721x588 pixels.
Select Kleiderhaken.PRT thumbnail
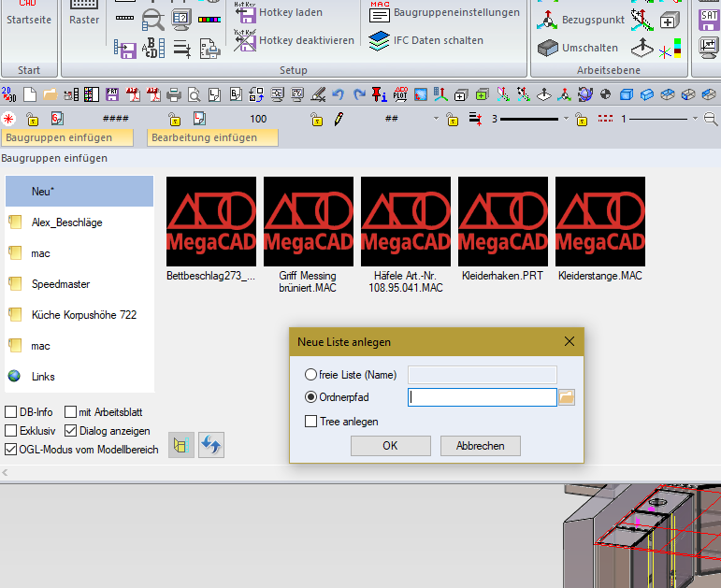pos(502,222)
